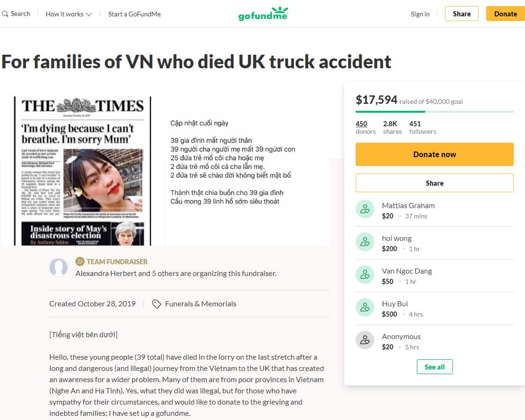Click the search magnifier icon
Image resolution: width=525 pixels, height=420 pixels.
click(x=5, y=14)
